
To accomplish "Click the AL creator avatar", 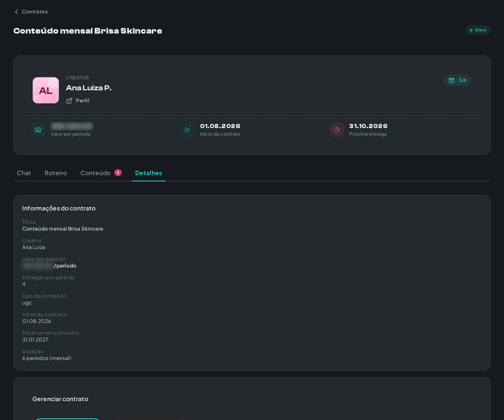I will point(46,90).
